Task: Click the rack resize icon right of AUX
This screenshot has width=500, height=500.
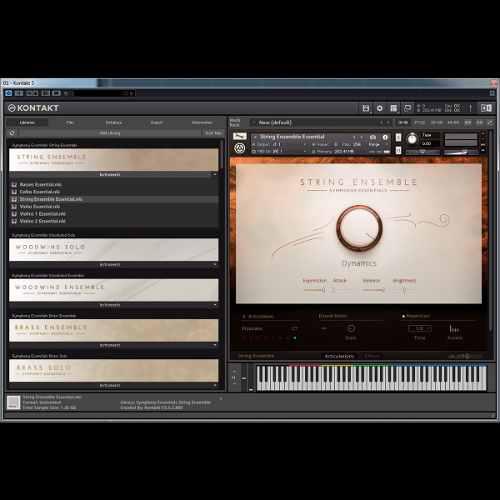Action: click(490, 123)
